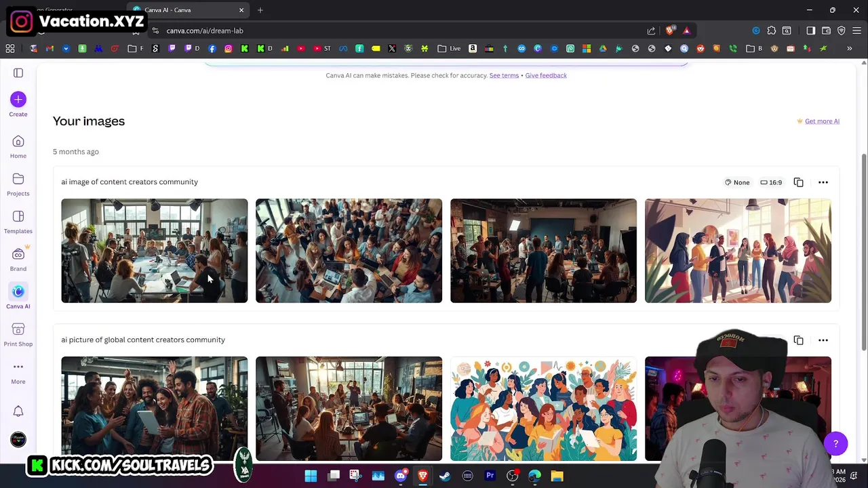Screen dimensions: 868x488
Task: Click share icon in address bar
Action: tap(651, 30)
